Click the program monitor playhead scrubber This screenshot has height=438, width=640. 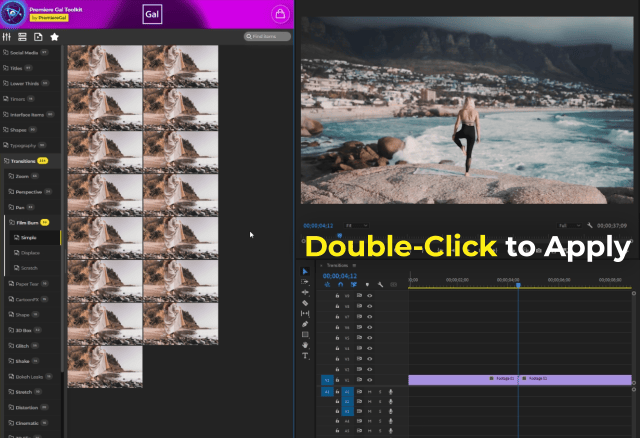click(x=339, y=236)
